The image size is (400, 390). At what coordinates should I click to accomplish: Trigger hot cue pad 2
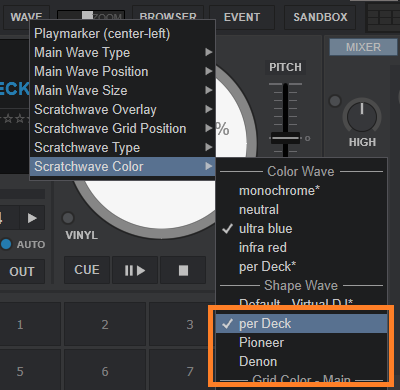pos(105,324)
